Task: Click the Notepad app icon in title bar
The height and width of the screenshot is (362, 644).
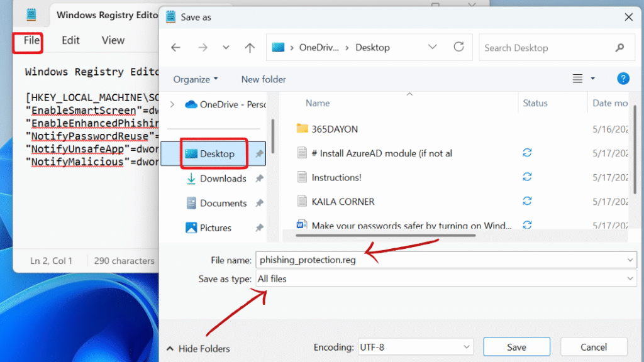Action: point(31,15)
